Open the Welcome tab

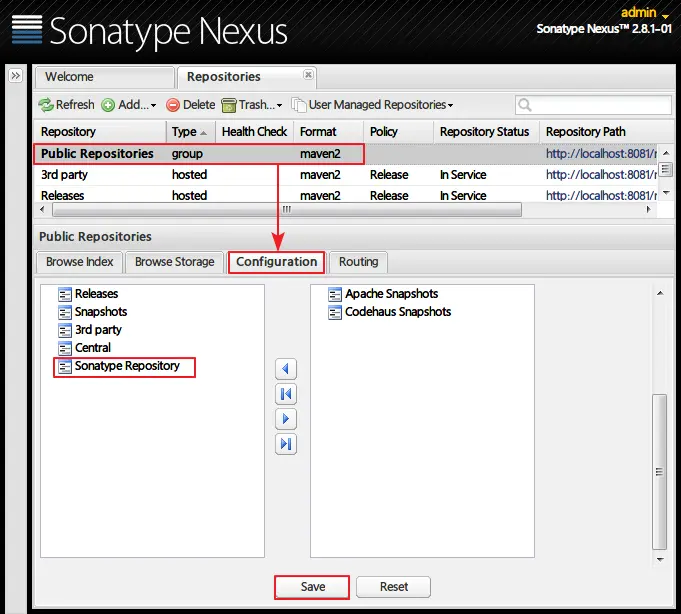pos(104,77)
